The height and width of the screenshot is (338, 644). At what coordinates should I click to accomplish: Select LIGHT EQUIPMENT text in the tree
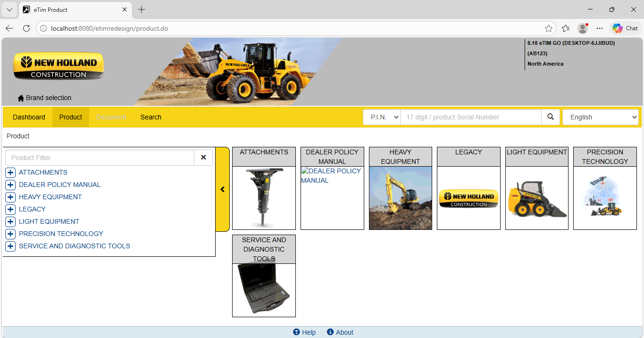coord(49,221)
